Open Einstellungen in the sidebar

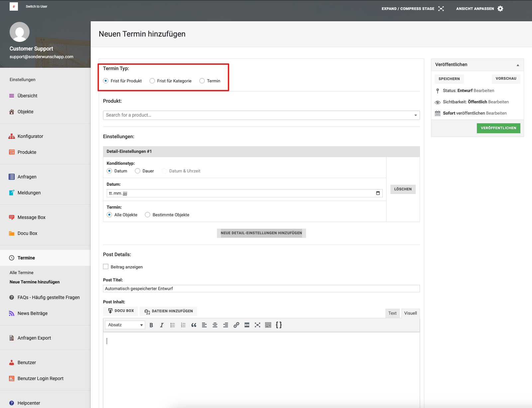tap(23, 80)
